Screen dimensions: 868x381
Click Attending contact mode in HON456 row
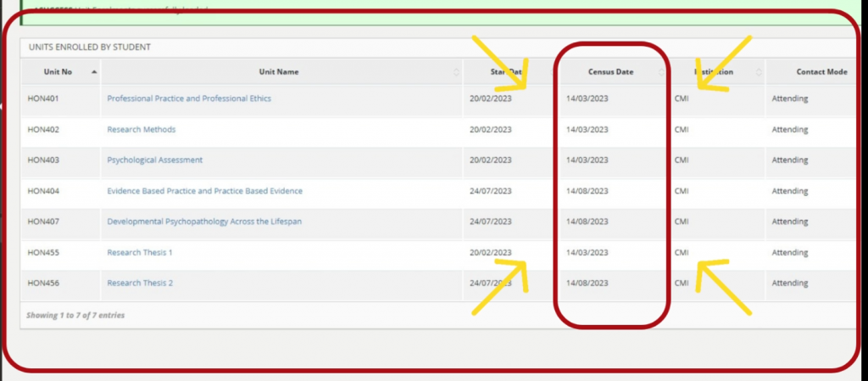pyautogui.click(x=790, y=283)
